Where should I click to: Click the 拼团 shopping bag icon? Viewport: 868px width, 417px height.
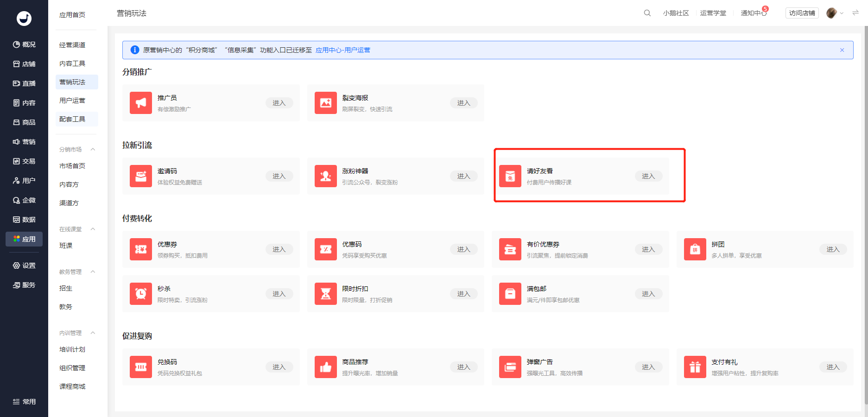pyautogui.click(x=695, y=249)
